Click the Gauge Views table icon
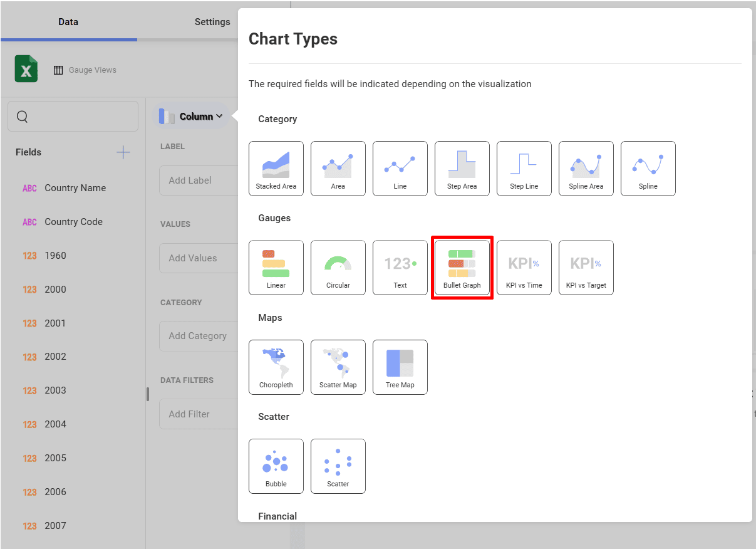Viewport: 756px width, 549px height. (x=58, y=70)
